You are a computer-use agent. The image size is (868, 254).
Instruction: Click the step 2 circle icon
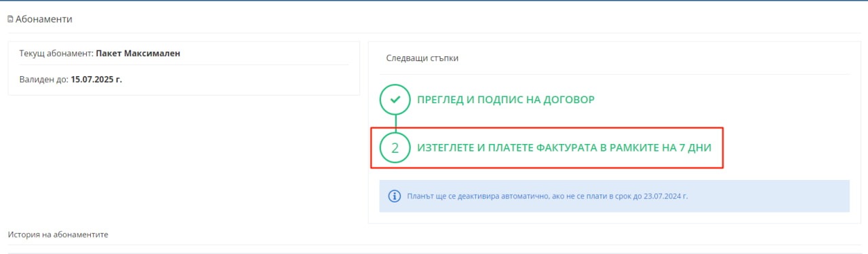(395, 147)
